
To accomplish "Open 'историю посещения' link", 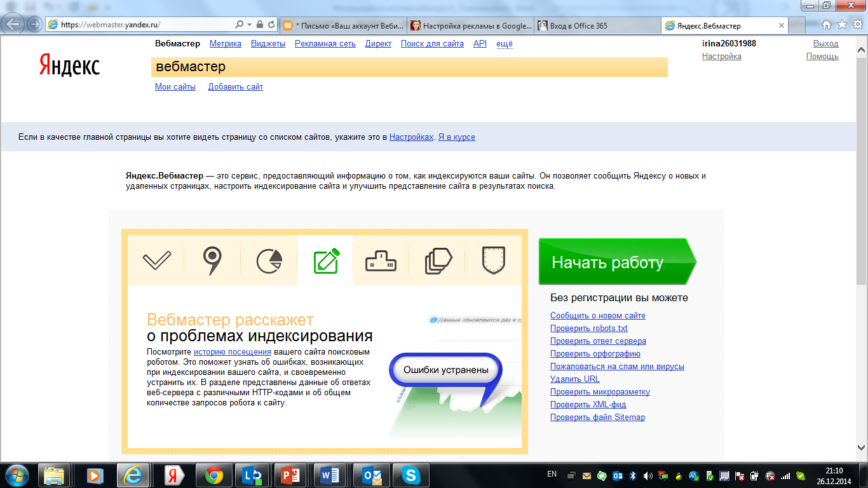I will (x=233, y=351).
